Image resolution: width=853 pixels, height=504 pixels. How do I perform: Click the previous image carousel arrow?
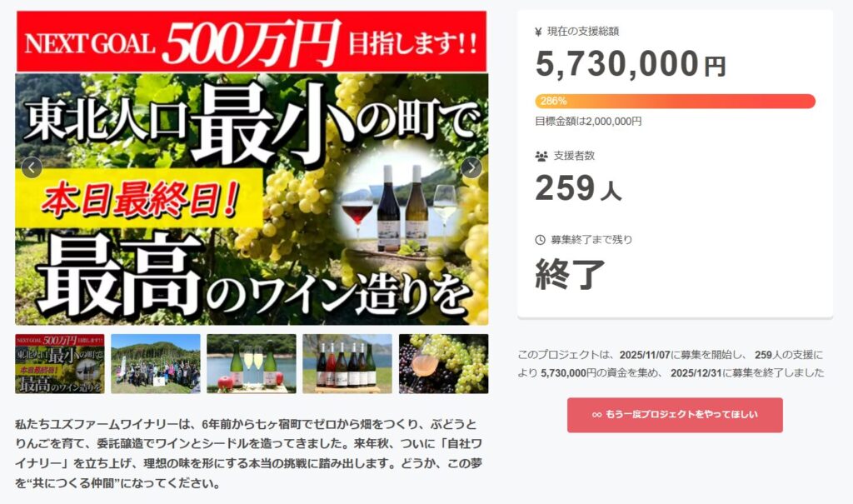click(32, 167)
